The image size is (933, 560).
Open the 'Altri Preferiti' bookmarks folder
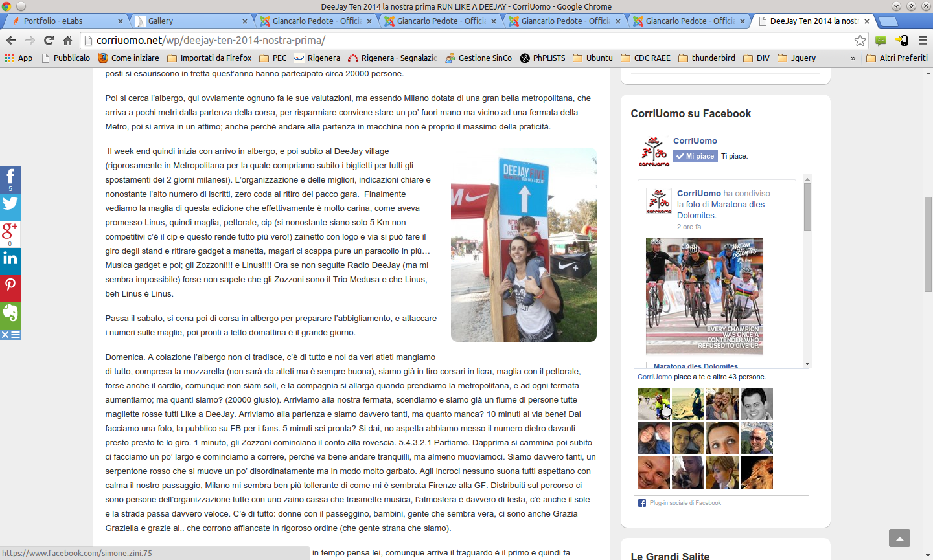point(897,58)
